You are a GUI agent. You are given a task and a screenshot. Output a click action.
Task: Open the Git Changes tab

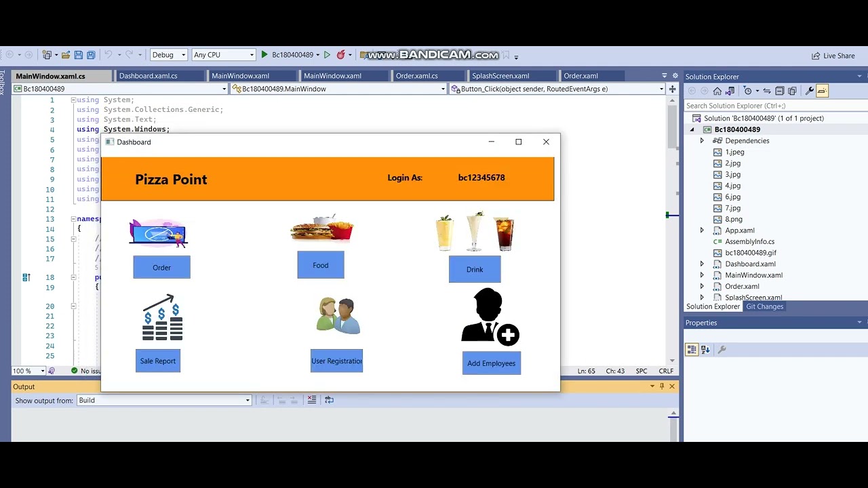[x=764, y=306]
